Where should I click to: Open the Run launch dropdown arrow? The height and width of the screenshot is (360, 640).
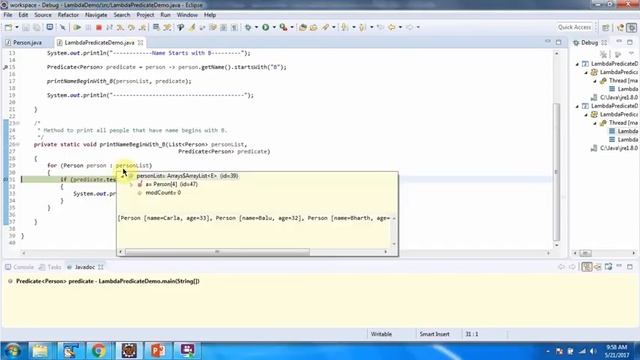(274, 27)
